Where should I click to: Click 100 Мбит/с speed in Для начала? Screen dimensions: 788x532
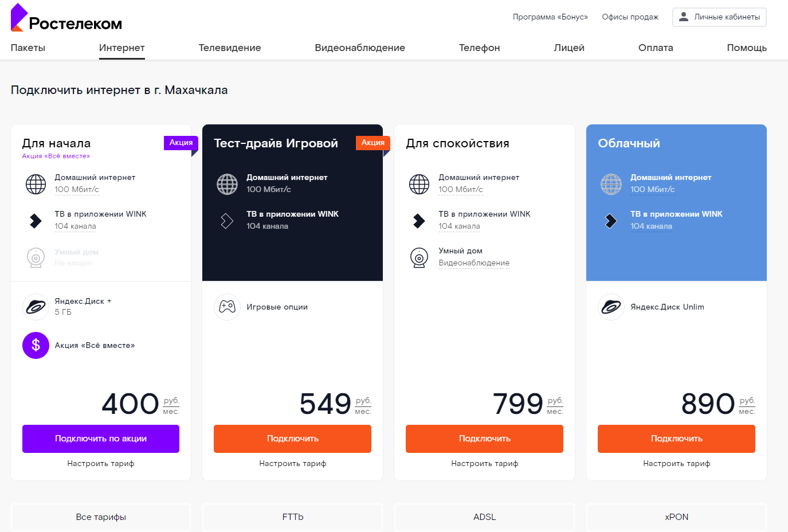[77, 190]
